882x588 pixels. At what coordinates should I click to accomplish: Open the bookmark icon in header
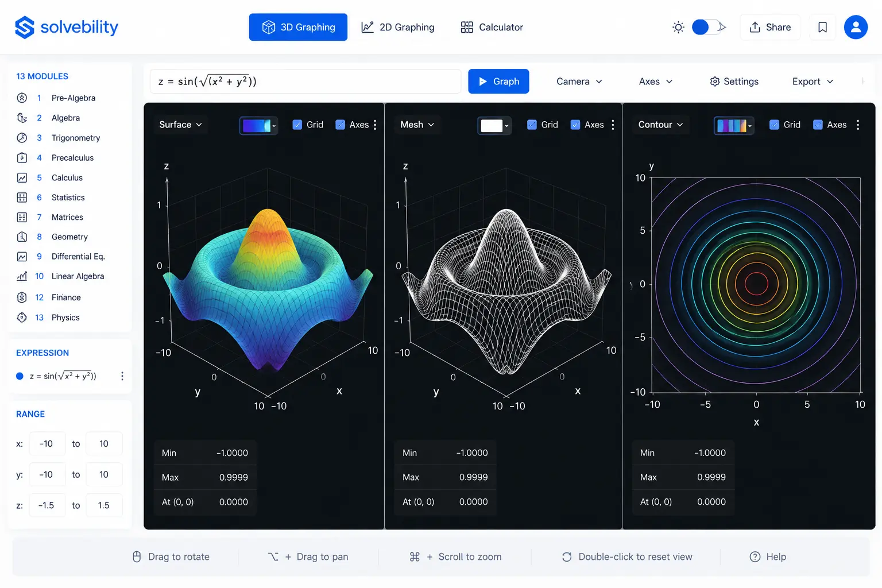[x=822, y=27]
